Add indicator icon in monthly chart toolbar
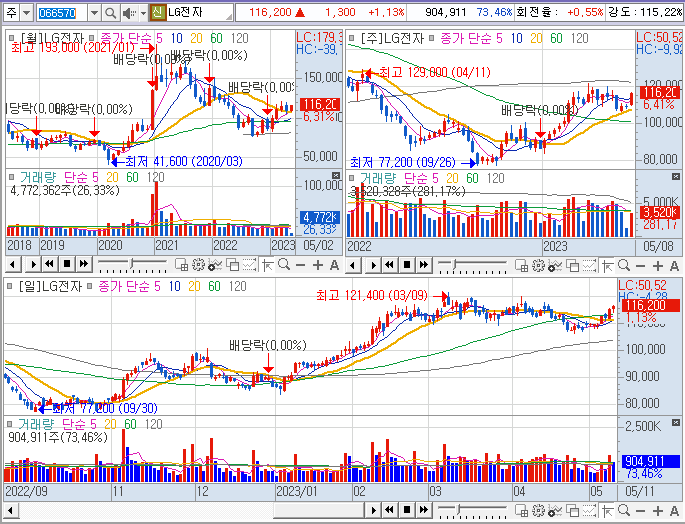Viewport: 685px width, 524px height. click(x=215, y=264)
